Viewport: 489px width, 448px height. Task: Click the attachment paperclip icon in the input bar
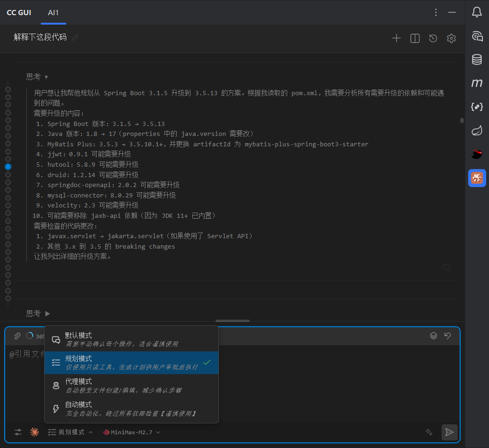(17, 336)
